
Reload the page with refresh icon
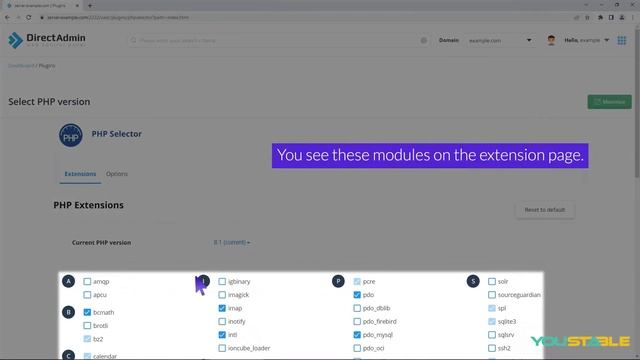[29, 18]
